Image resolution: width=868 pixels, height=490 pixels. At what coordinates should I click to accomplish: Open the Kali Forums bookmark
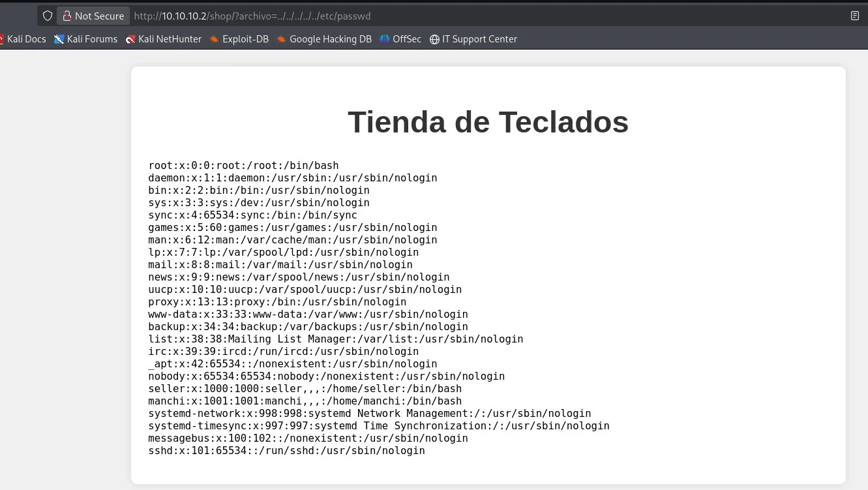pyautogui.click(x=85, y=39)
